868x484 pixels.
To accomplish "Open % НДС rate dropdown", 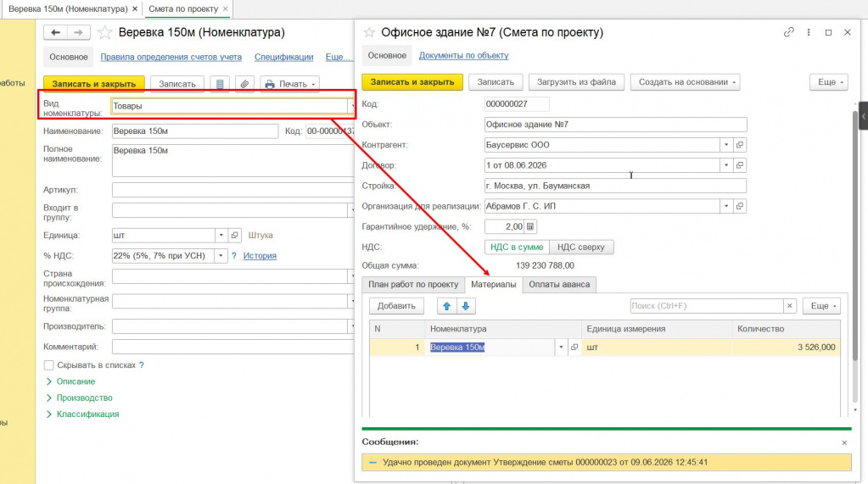I will pyautogui.click(x=221, y=255).
